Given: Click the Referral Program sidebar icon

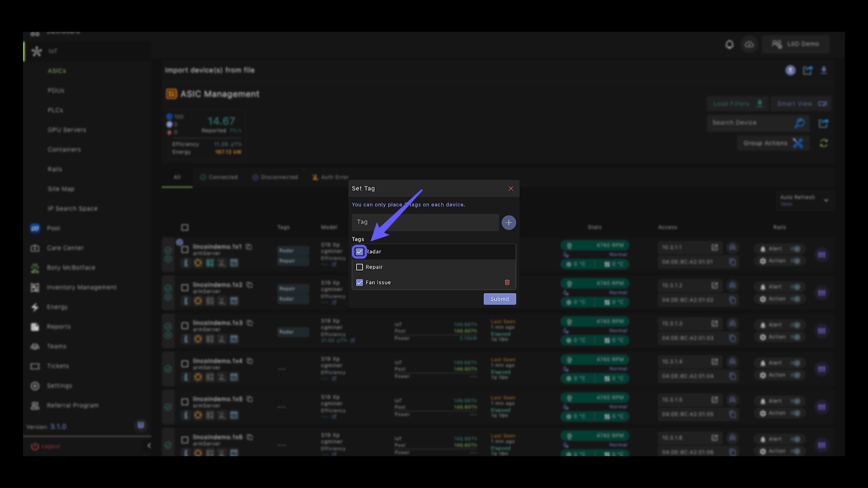Looking at the screenshot, I should (x=35, y=406).
